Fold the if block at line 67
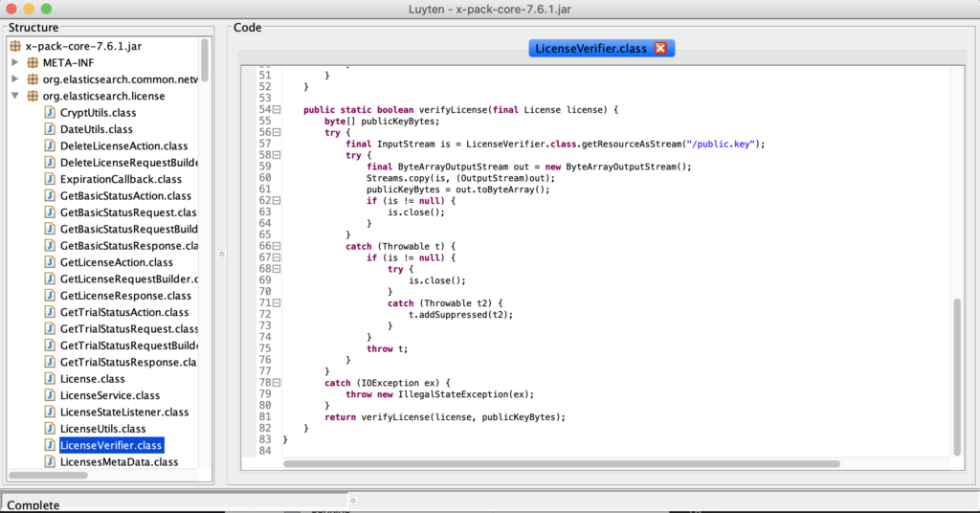 277,257
